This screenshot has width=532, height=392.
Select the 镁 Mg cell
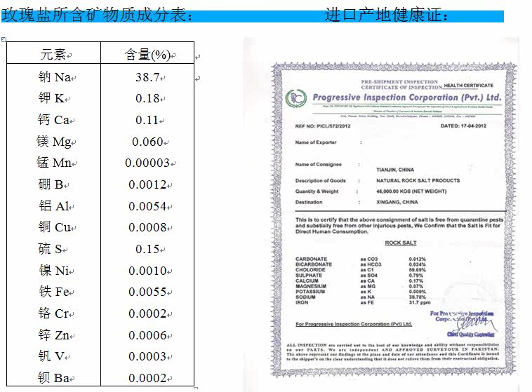[54, 142]
